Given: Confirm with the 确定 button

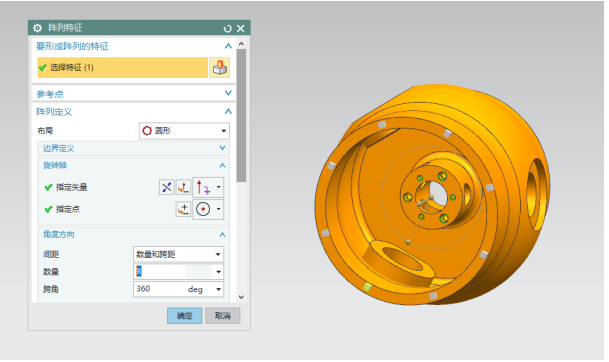Looking at the screenshot, I should (x=184, y=316).
